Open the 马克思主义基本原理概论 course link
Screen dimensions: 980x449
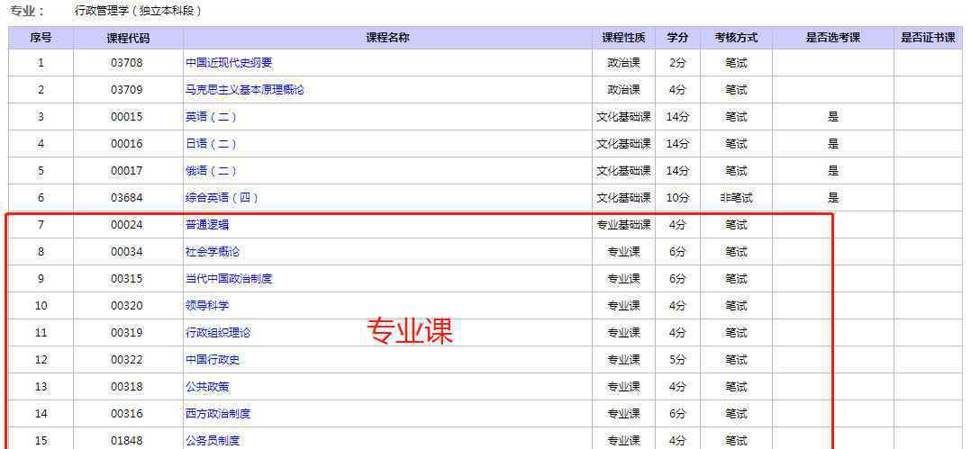pos(244,90)
